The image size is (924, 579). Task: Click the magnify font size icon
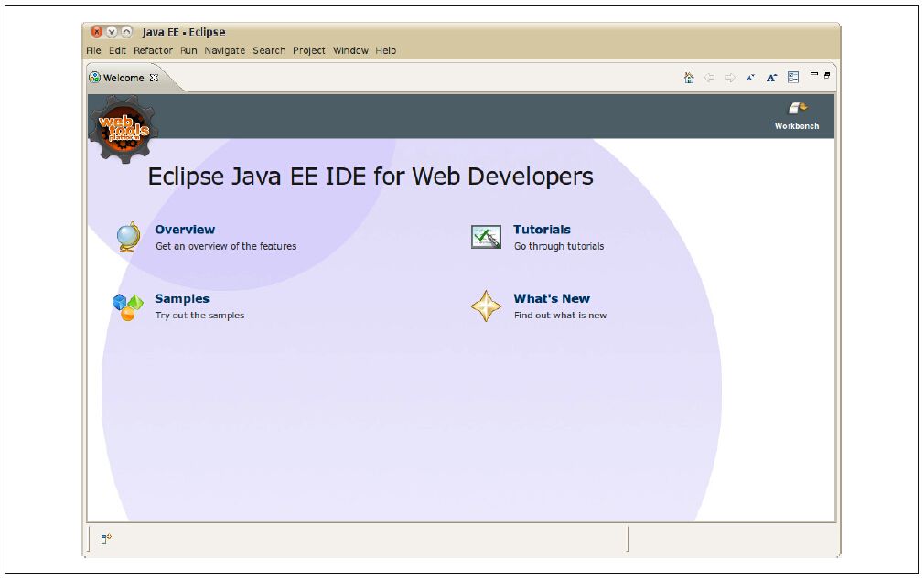[771, 78]
